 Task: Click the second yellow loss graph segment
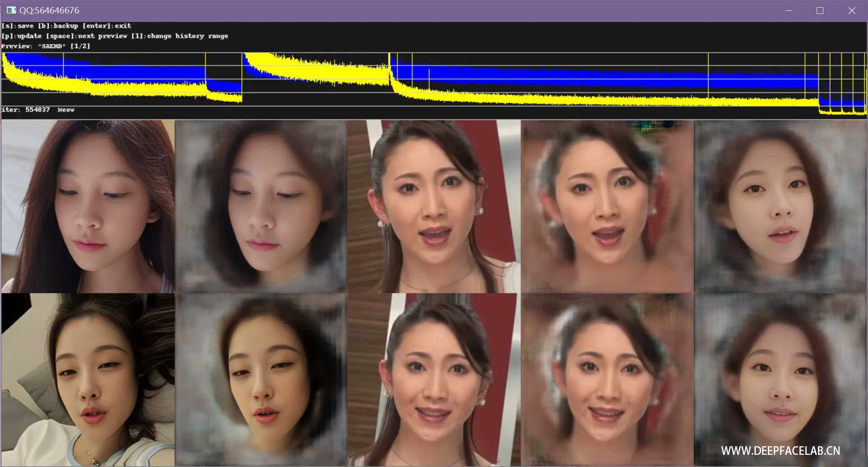pos(316,69)
